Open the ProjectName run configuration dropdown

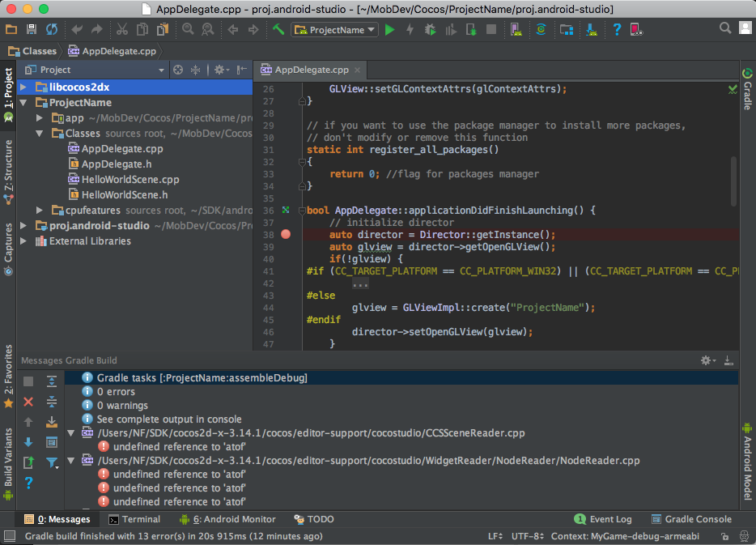coord(335,30)
